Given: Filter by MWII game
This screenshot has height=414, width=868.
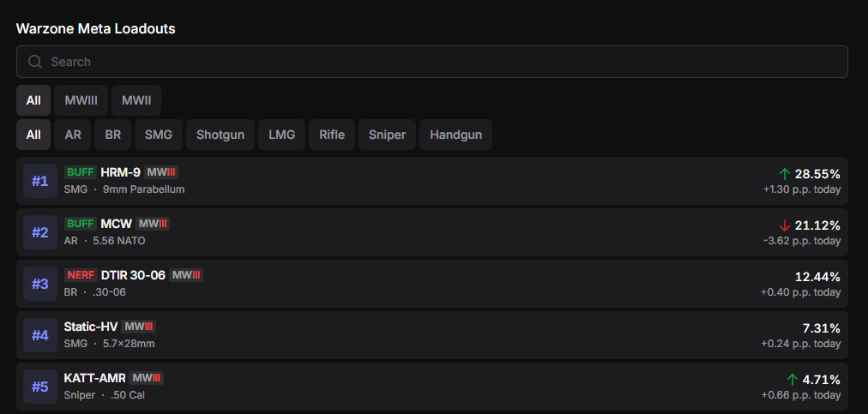Looking at the screenshot, I should coord(136,100).
